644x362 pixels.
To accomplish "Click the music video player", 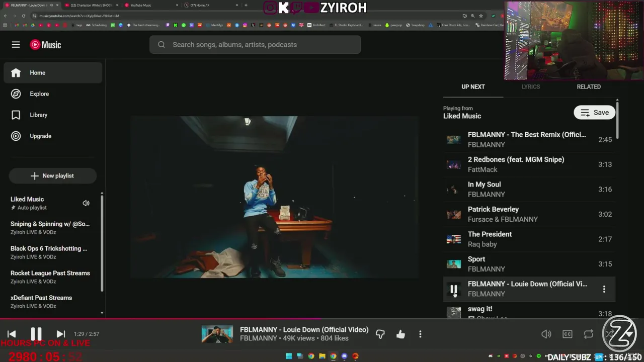I will (275, 197).
